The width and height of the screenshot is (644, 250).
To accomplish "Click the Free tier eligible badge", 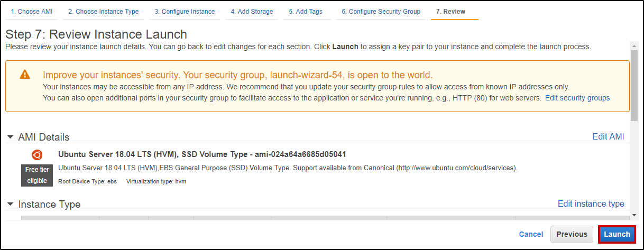I will [x=36, y=175].
